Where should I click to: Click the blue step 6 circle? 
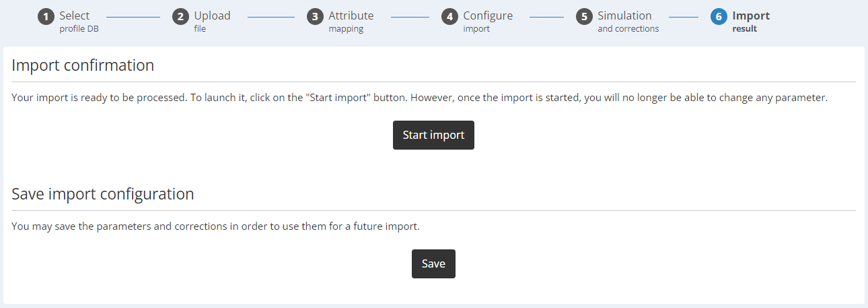[x=719, y=17]
